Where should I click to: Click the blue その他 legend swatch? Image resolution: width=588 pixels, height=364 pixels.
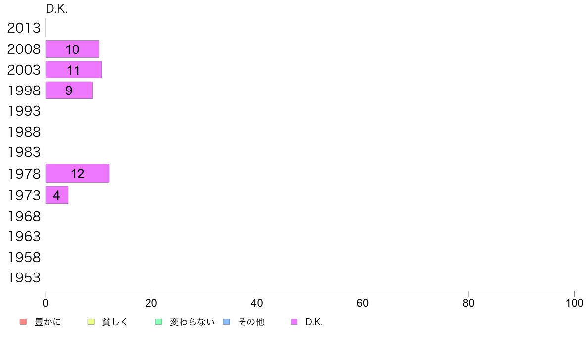[227, 322]
